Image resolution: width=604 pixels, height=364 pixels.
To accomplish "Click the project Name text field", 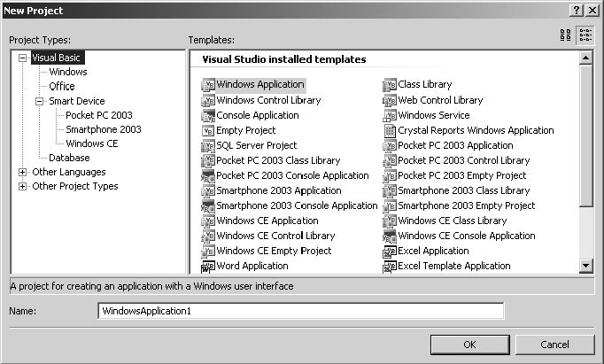I will tap(300, 311).
